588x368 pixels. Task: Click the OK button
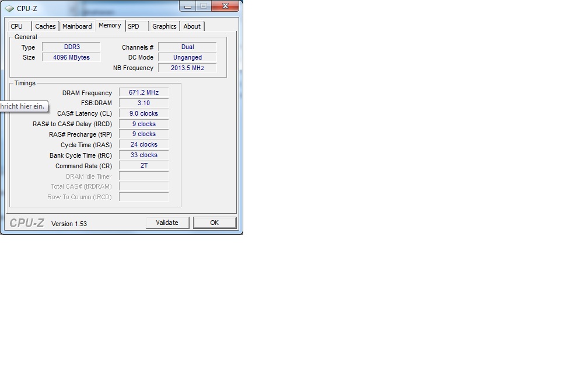tap(215, 223)
